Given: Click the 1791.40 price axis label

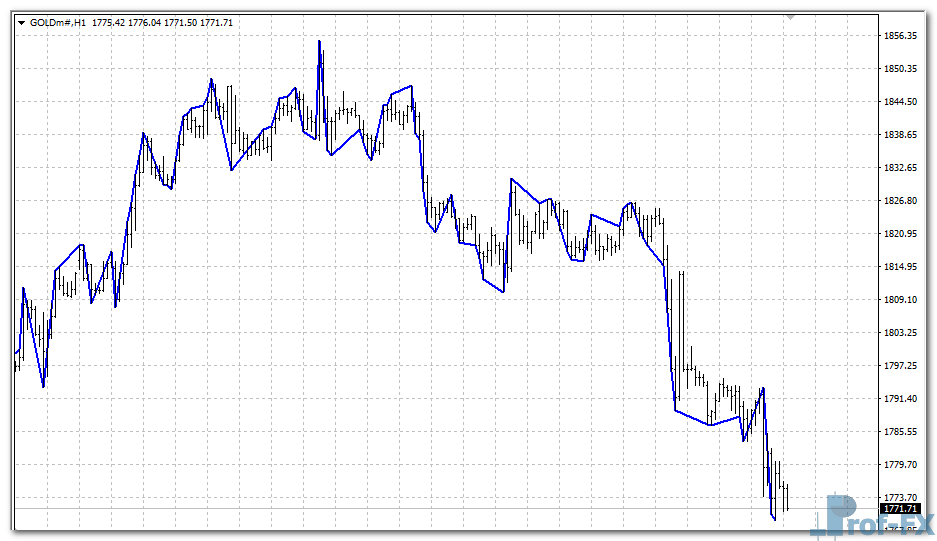Looking at the screenshot, I should [900, 399].
